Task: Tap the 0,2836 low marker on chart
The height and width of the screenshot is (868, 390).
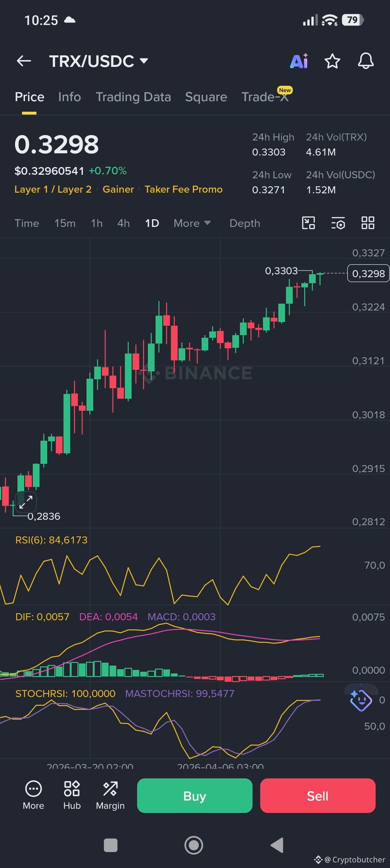Action: [x=44, y=516]
